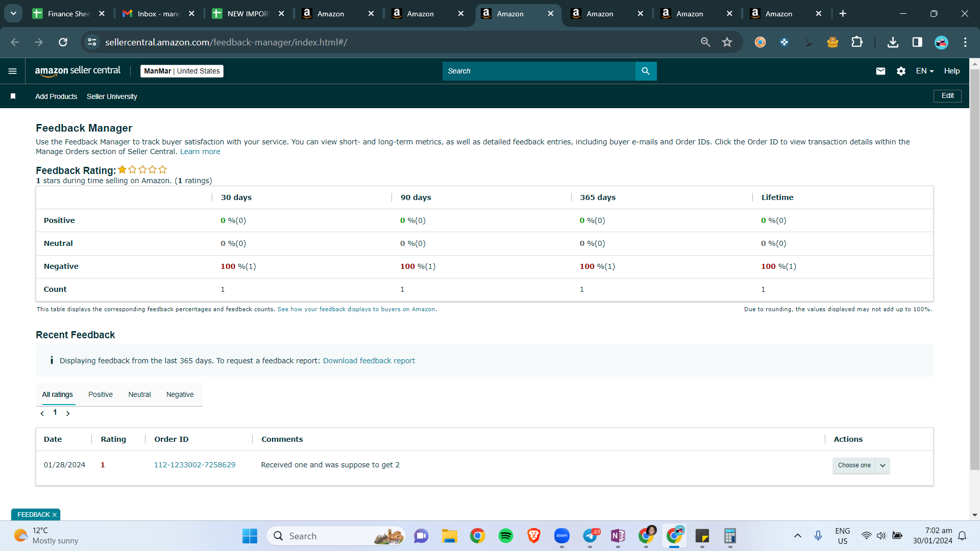
Task: Click the Windows taskbar Search box
Action: pos(336,536)
